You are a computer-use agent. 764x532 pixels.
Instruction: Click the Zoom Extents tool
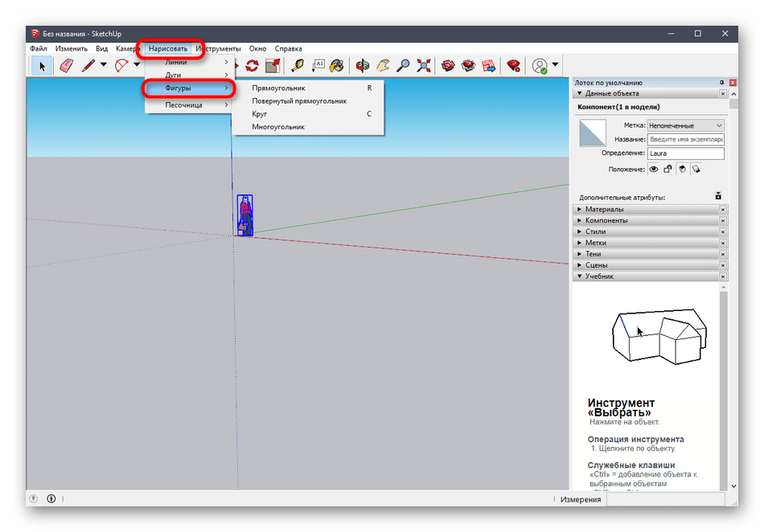coord(424,66)
